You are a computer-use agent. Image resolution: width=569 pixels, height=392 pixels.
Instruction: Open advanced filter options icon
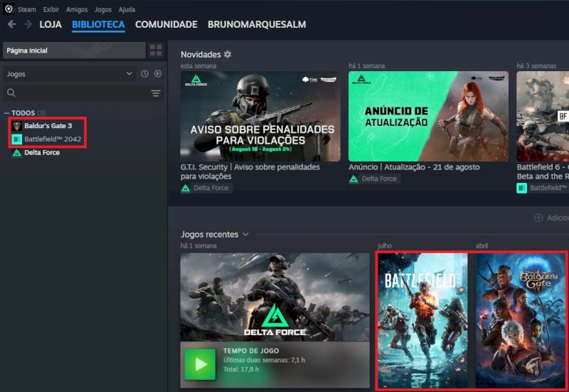point(156,93)
